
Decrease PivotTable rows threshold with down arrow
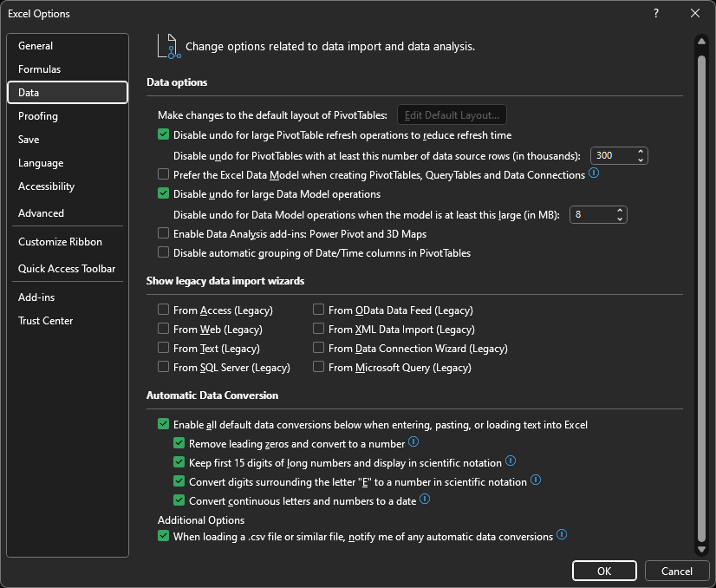point(641,160)
